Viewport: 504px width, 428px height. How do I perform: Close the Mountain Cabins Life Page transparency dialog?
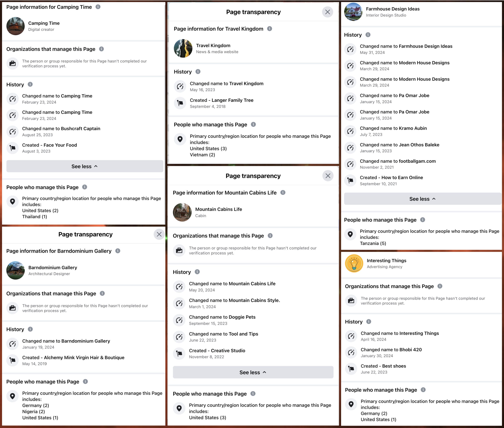[x=328, y=176]
